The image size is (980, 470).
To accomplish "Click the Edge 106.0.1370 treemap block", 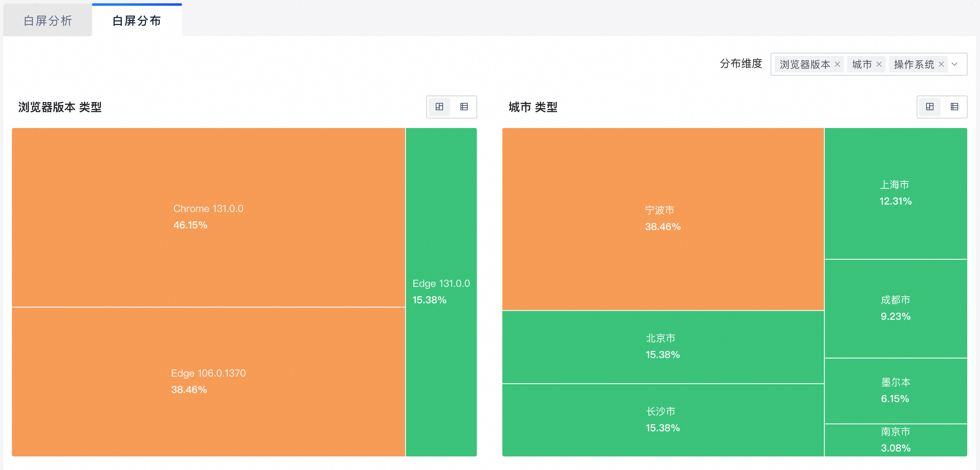I will tap(209, 382).
